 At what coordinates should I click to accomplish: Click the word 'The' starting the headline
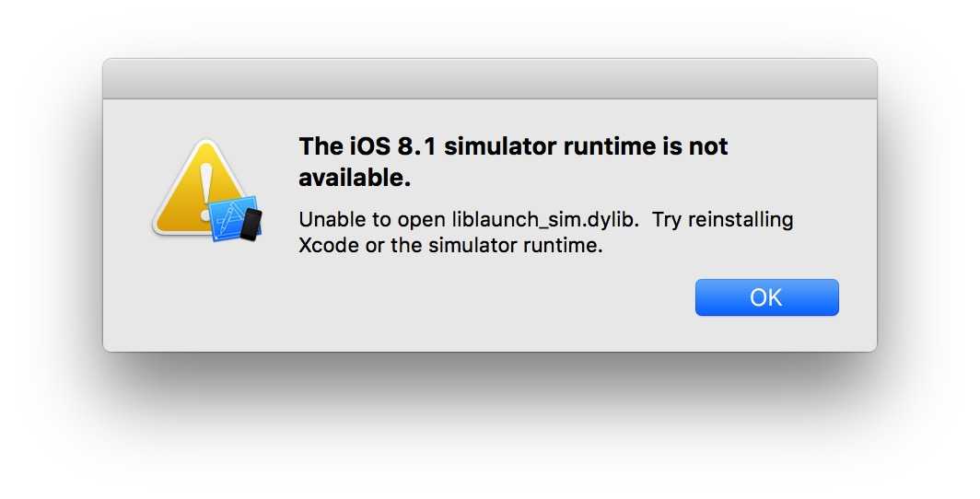[x=321, y=146]
